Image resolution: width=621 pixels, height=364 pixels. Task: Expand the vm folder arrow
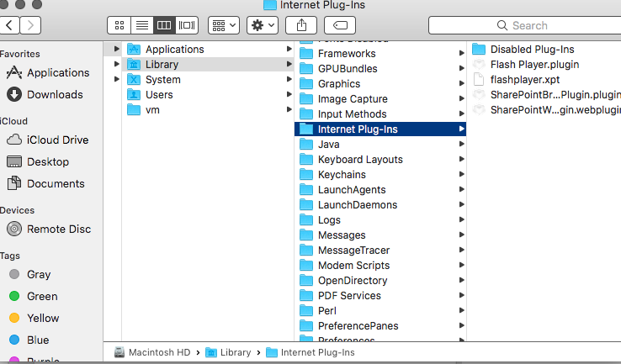coord(289,109)
